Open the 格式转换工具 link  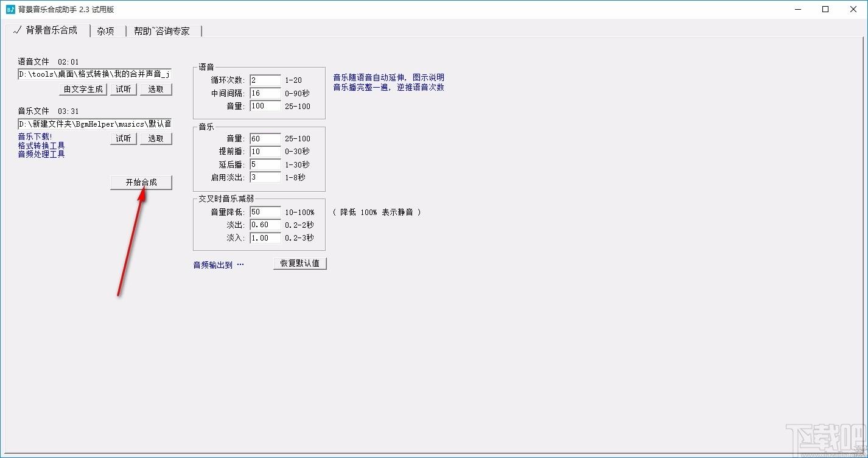pos(41,146)
